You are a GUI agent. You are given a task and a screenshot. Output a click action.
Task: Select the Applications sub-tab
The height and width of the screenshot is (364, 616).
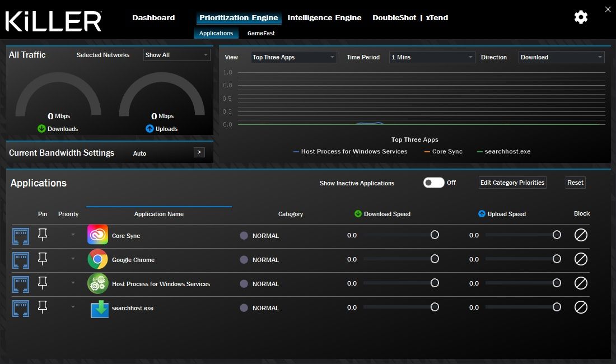pyautogui.click(x=216, y=33)
